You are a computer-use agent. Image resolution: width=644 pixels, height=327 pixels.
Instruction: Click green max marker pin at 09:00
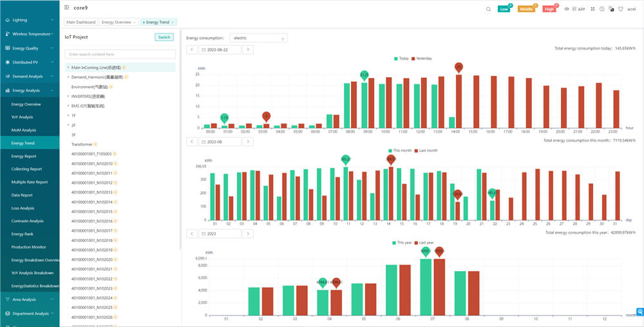click(x=365, y=75)
